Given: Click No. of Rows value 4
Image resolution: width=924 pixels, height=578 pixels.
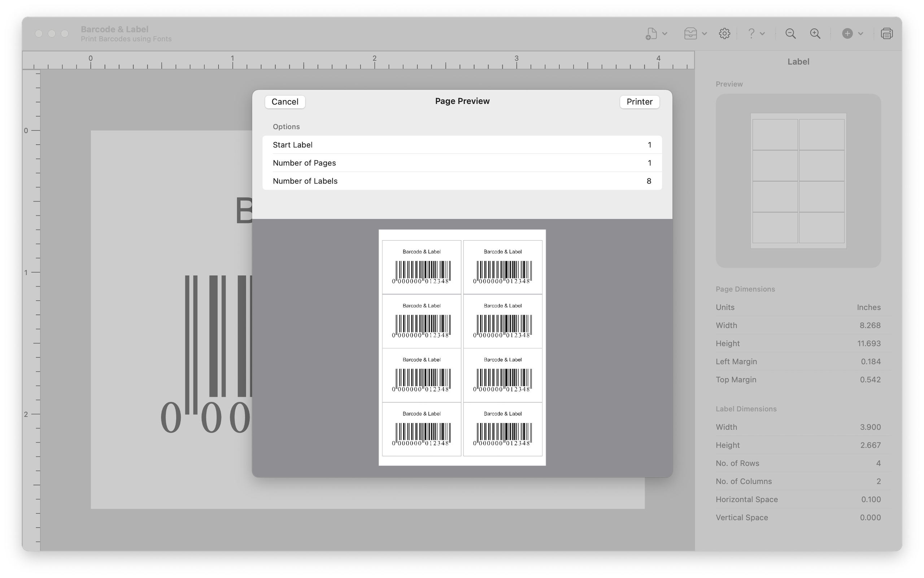Looking at the screenshot, I should [x=878, y=463].
